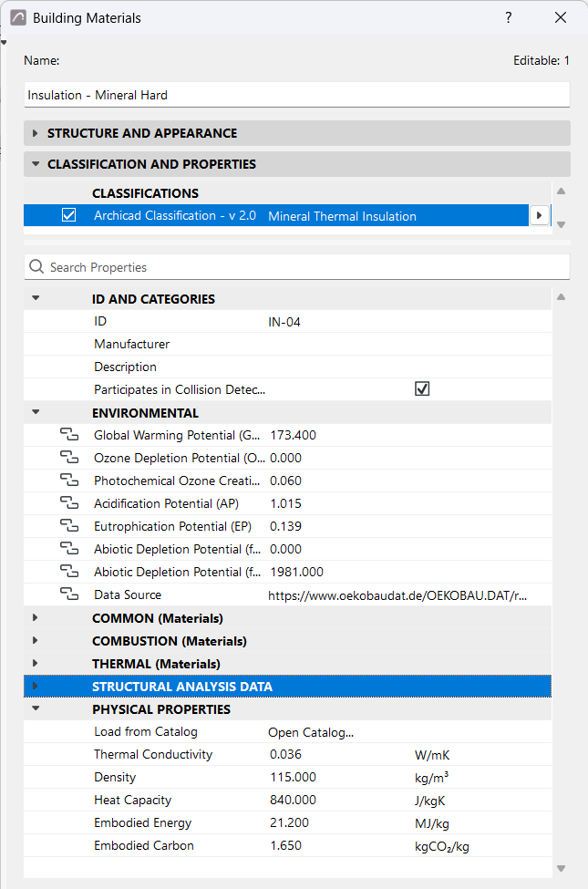Edit Thermal Conductivity value 0.036
The image size is (588, 889).
(285, 755)
